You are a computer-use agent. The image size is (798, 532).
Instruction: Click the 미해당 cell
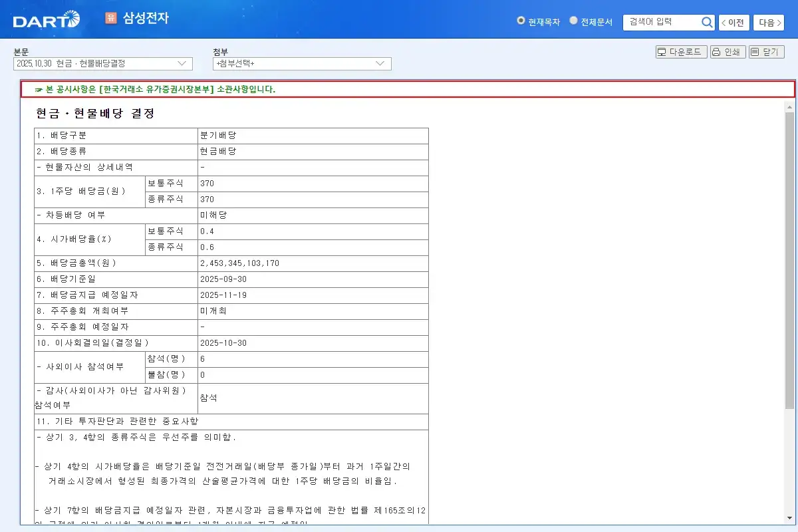(x=313, y=215)
